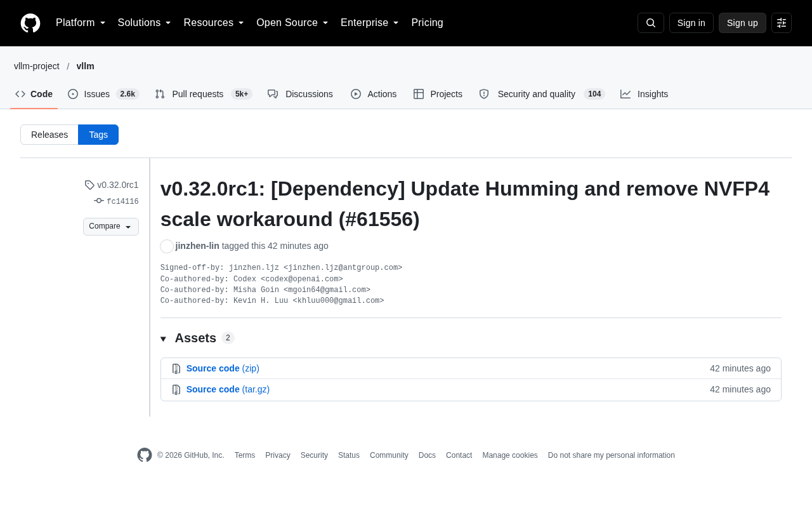Download Source code (zip)
This screenshot has height=508, width=812.
[x=223, y=368]
